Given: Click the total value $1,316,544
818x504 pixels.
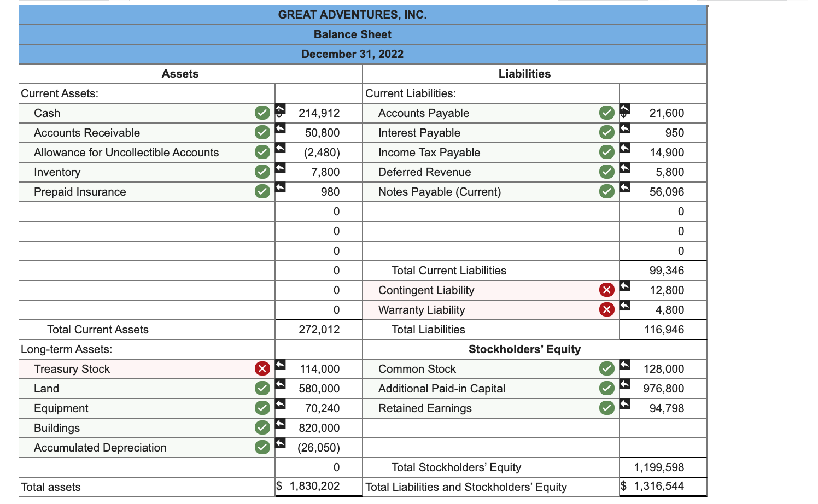Looking at the screenshot, I should 652,486.
